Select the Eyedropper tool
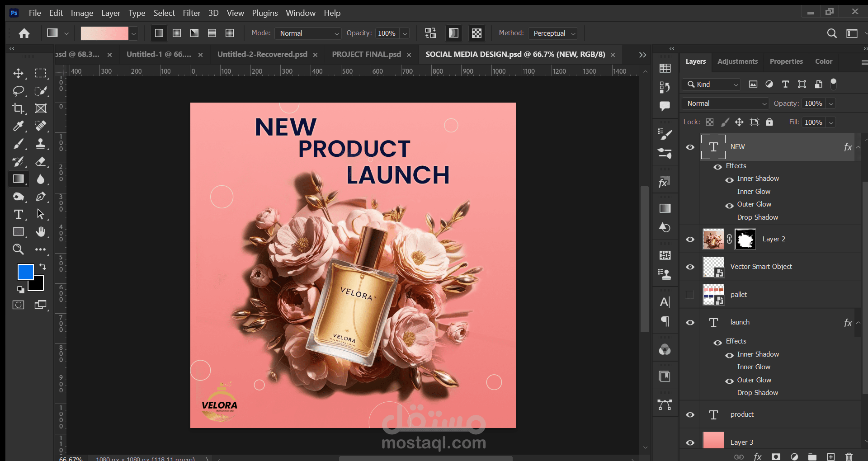Image resolution: width=868 pixels, height=461 pixels. pos(18,126)
